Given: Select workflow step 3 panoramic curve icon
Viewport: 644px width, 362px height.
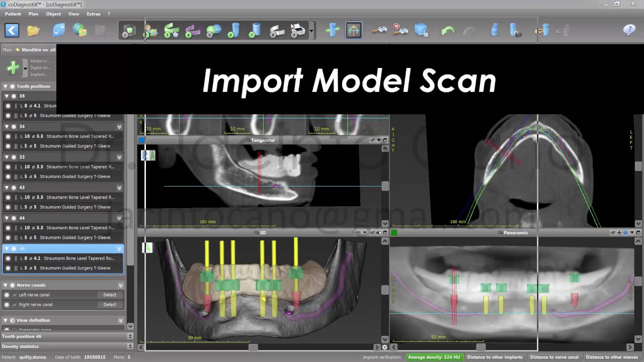Looking at the screenshot, I should point(171,31).
